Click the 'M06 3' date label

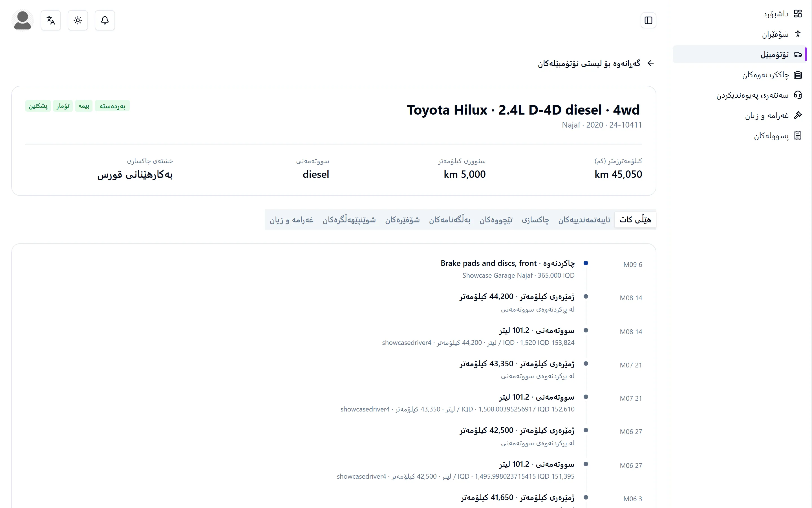click(x=632, y=499)
